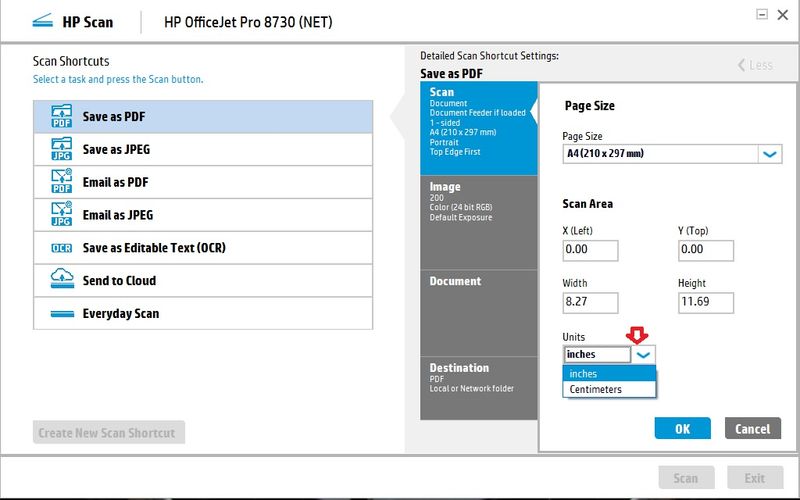Click the Create New Scan Shortcut button
Image resolution: width=800 pixels, height=500 pixels.
click(x=109, y=433)
